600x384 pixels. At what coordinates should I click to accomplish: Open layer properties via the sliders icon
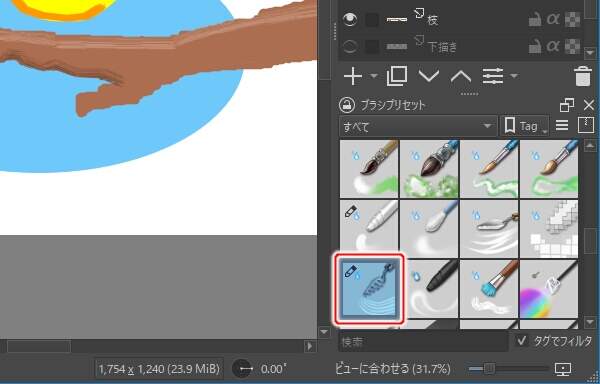[x=493, y=76]
